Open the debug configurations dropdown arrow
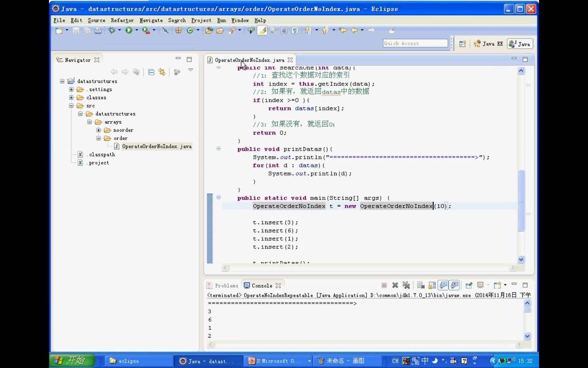The width and height of the screenshot is (588, 368). (x=119, y=30)
